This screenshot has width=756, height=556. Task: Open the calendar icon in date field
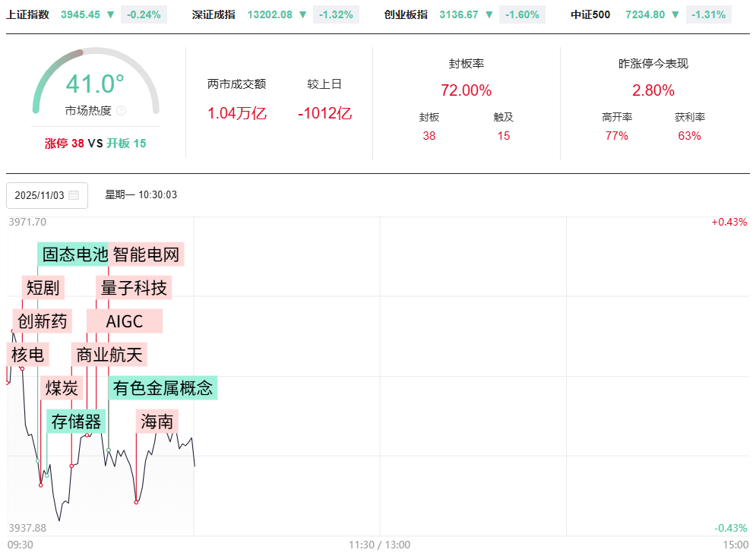click(74, 195)
